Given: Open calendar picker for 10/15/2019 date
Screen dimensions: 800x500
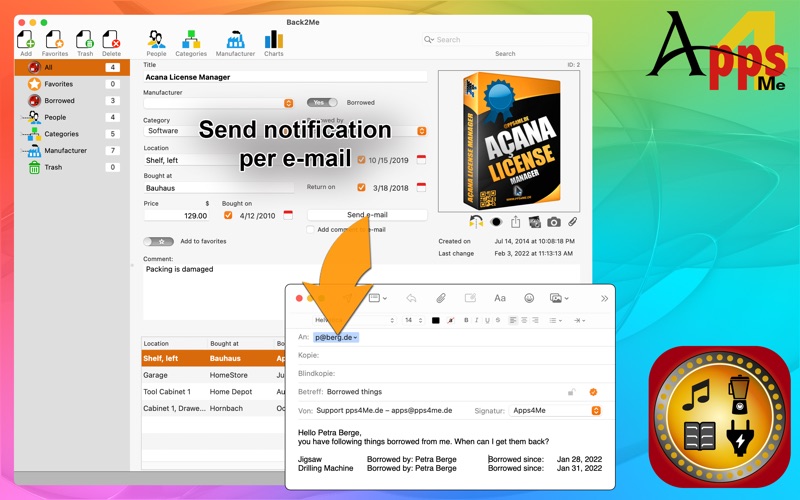Looking at the screenshot, I should tap(421, 160).
